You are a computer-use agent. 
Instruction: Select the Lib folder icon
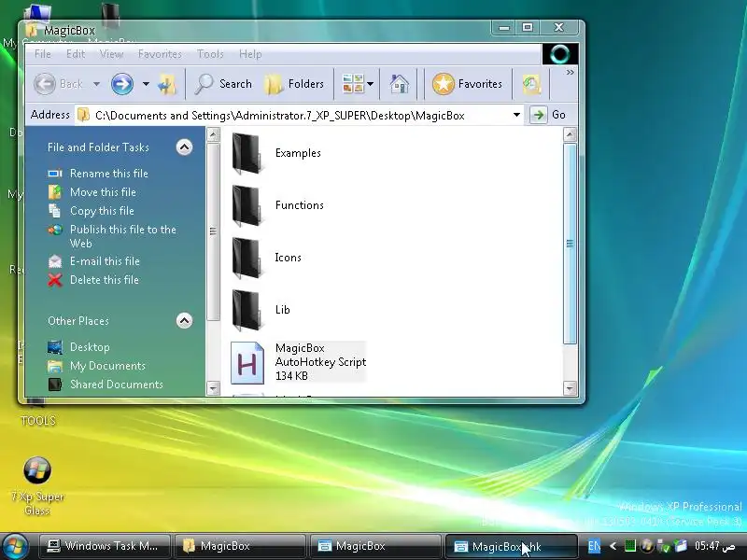[x=247, y=310]
